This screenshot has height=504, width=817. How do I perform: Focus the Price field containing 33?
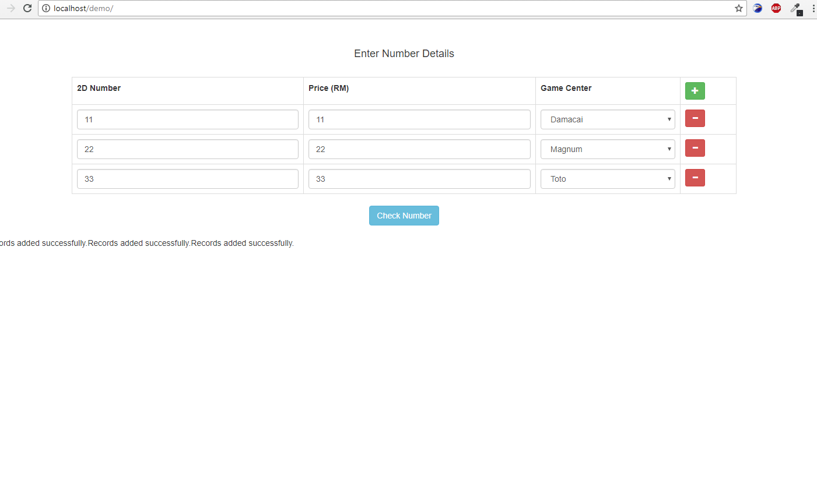(419, 179)
